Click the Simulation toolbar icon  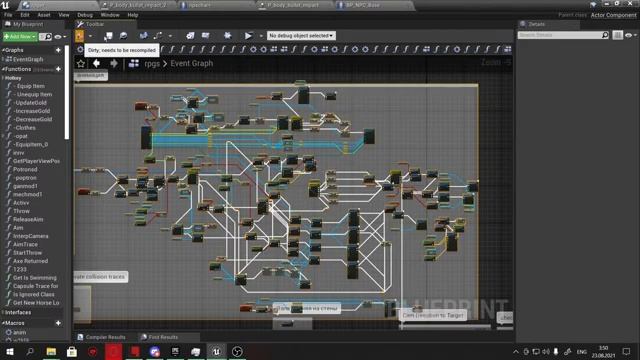coord(228,36)
